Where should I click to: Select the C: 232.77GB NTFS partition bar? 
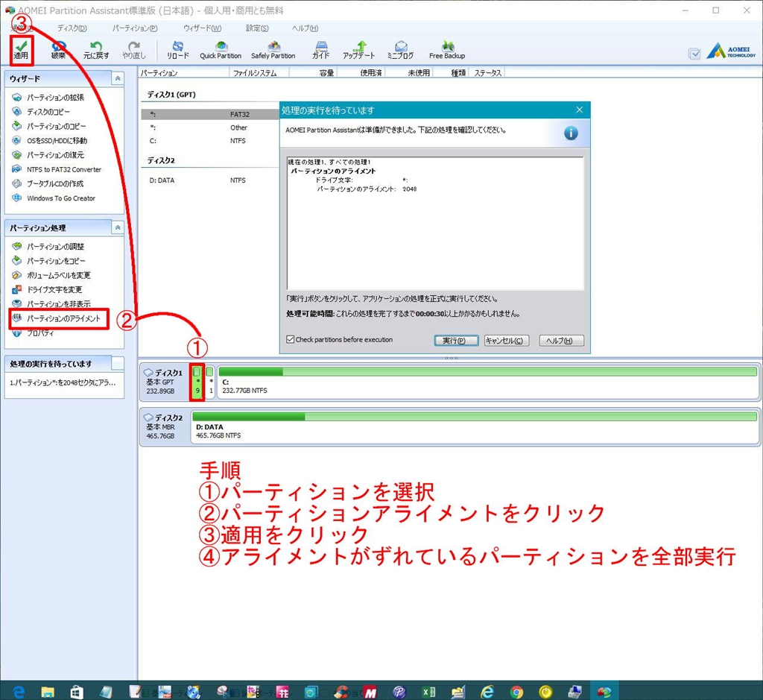[488, 382]
